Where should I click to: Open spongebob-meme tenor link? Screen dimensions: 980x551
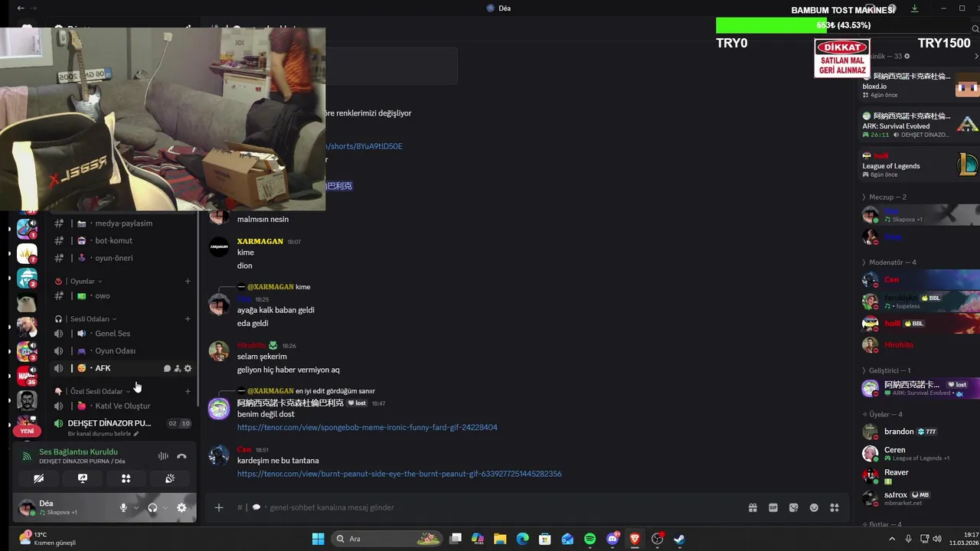click(367, 427)
